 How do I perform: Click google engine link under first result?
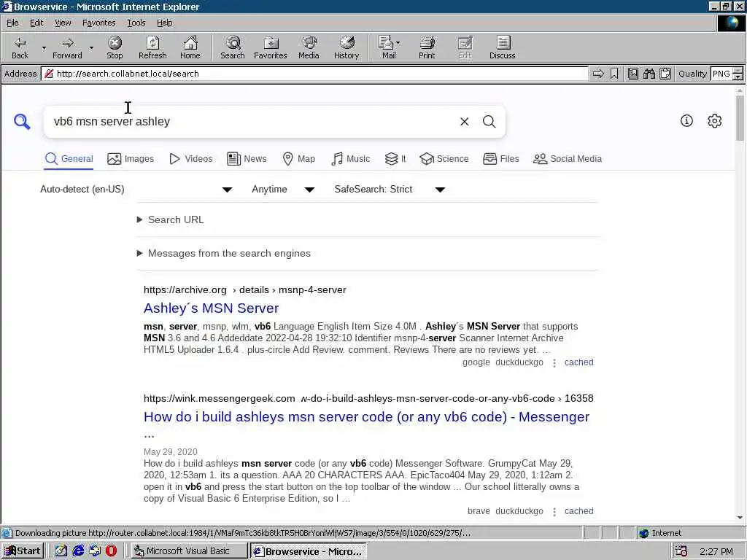(x=476, y=362)
